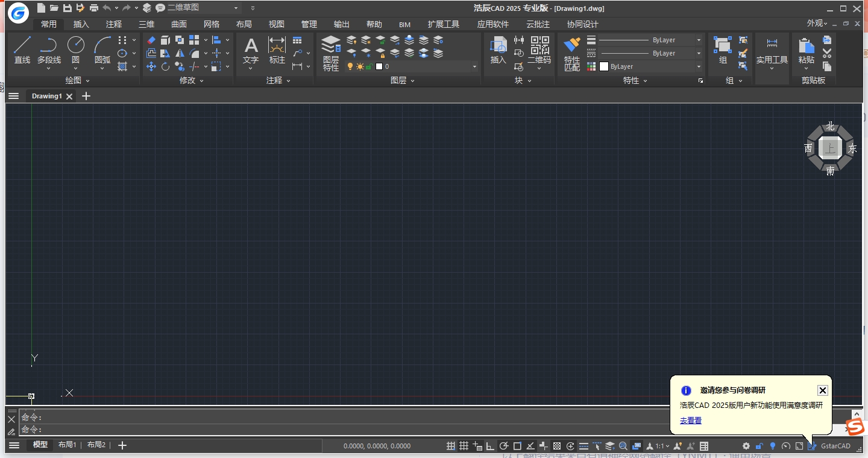Open the 二维草图 workspace dropdown
The width and height of the screenshot is (868, 458).
point(236,8)
